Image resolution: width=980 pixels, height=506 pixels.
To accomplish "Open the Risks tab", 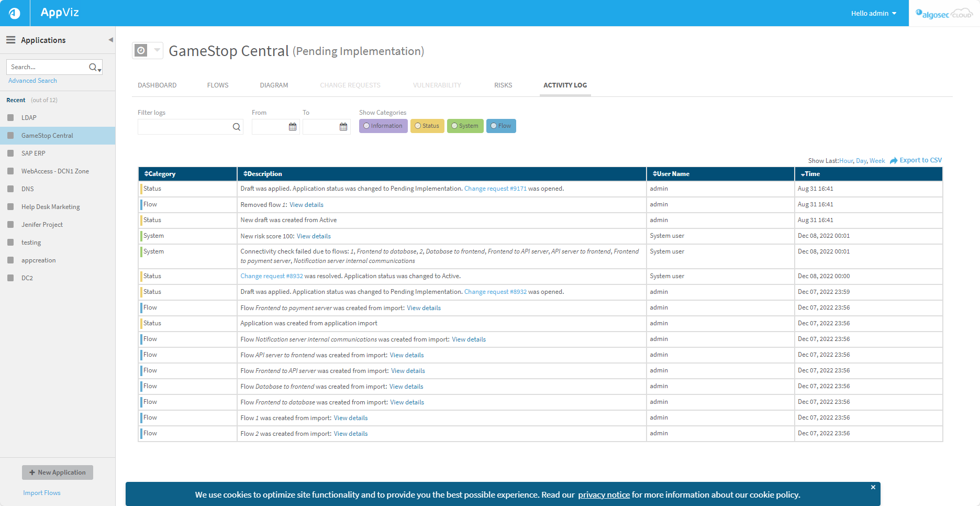I will (x=503, y=85).
